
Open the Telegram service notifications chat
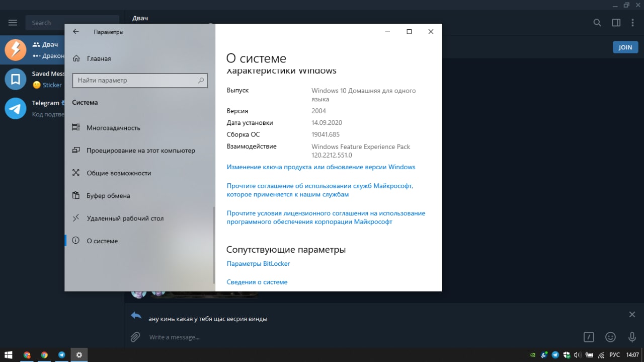click(32, 108)
